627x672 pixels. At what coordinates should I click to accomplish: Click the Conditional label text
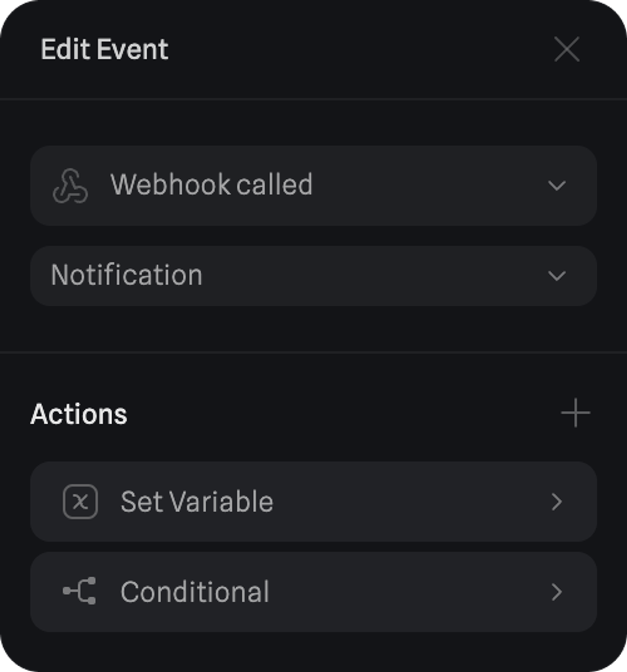pos(195,591)
